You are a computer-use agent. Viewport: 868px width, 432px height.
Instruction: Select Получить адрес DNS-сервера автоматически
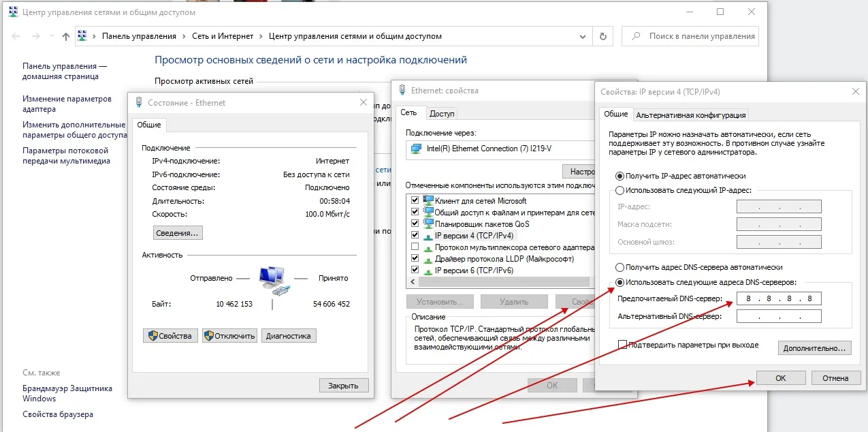[x=620, y=268]
